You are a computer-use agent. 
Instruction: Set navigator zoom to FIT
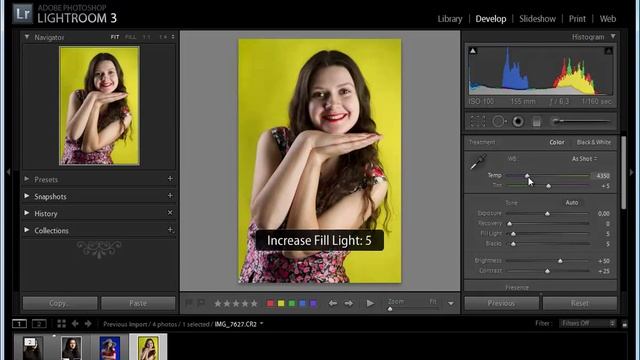115,37
